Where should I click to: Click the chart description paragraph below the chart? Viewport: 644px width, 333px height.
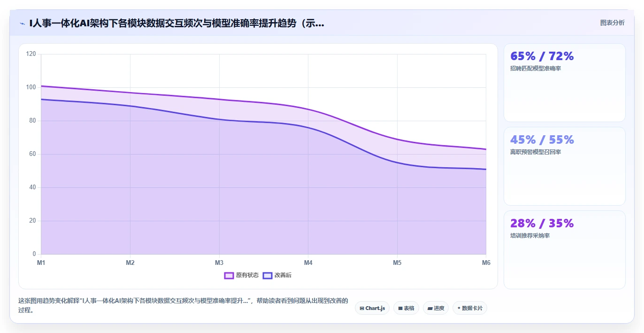(x=183, y=305)
